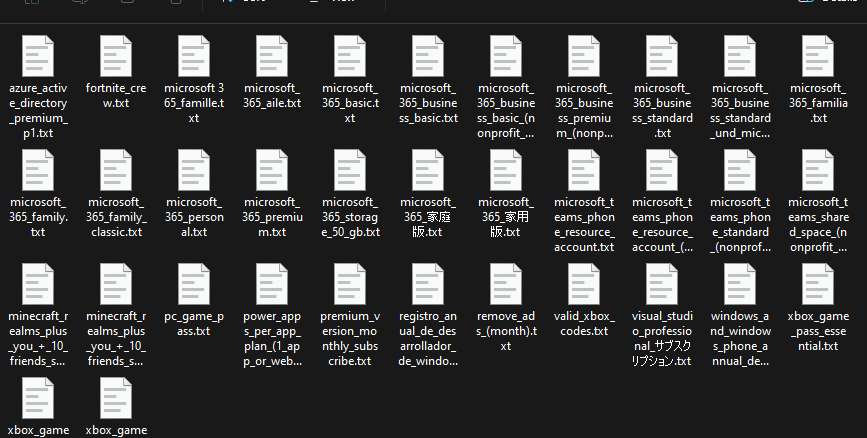Select microsoft_teams_phone_resource_account_( truncated file icon
Image resolution: width=867 pixels, height=438 pixels.
point(662,170)
